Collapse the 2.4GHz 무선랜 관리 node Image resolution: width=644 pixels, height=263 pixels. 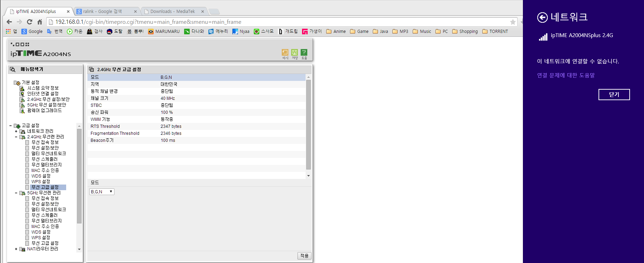[x=16, y=137]
